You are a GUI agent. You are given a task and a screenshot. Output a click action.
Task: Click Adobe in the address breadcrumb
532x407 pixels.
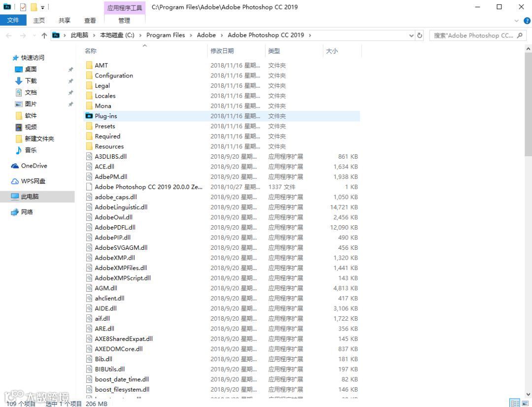tap(206, 35)
